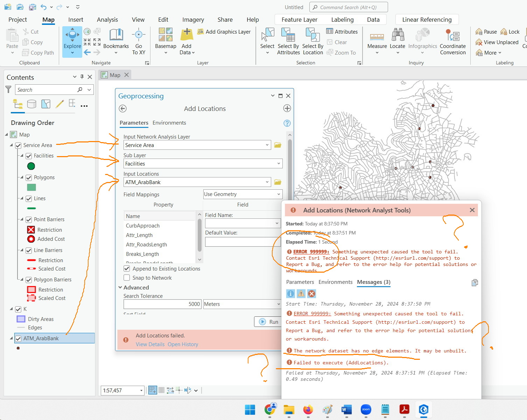Screen dimensions: 527x420
Task: Open the Environments tab in Add Locations
Action: (x=169, y=123)
